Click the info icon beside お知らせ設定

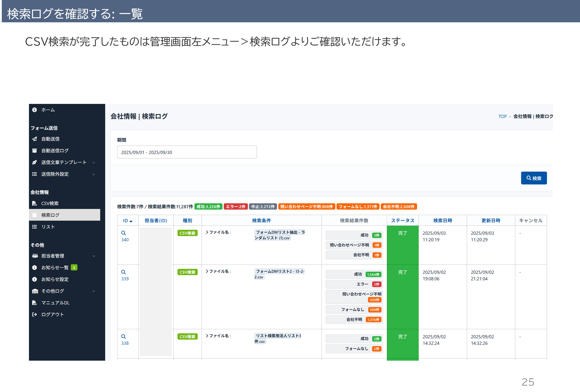pyautogui.click(x=34, y=279)
